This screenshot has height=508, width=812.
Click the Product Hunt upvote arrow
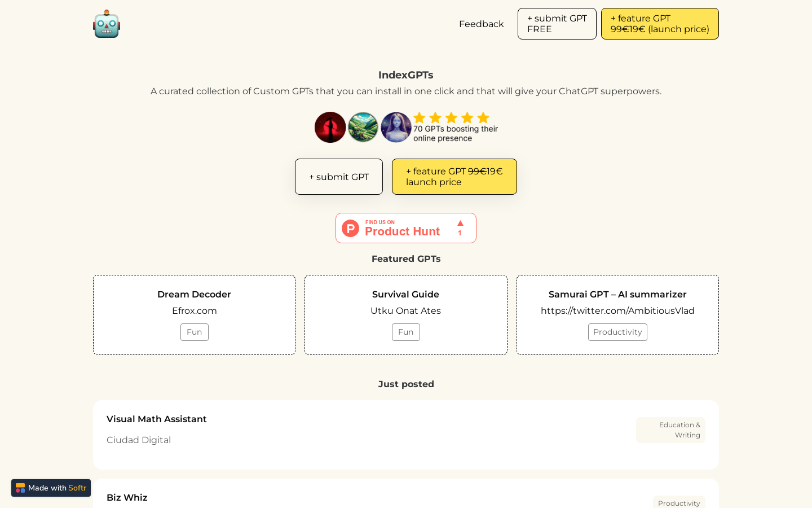(x=460, y=224)
